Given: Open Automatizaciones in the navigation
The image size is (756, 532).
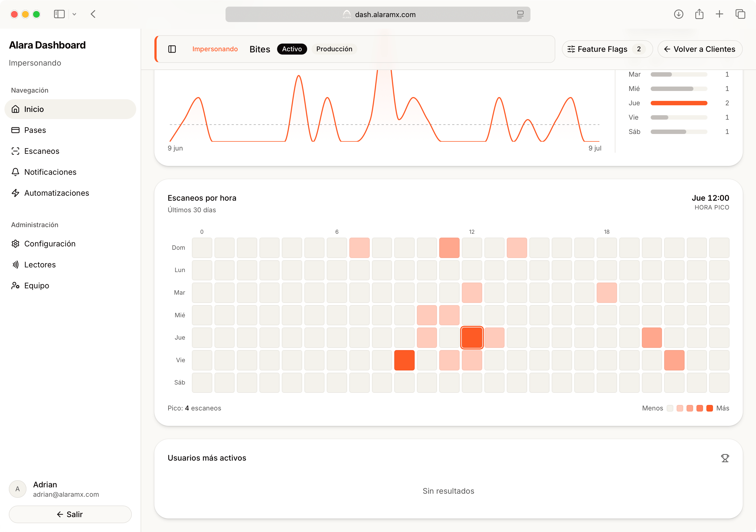Looking at the screenshot, I should (x=70, y=193).
